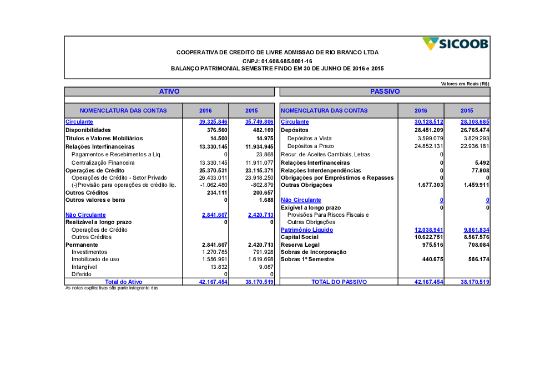Select the Disponibilidades row label
Image resolution: width=555 pixels, height=392 pixels.
coord(88,130)
